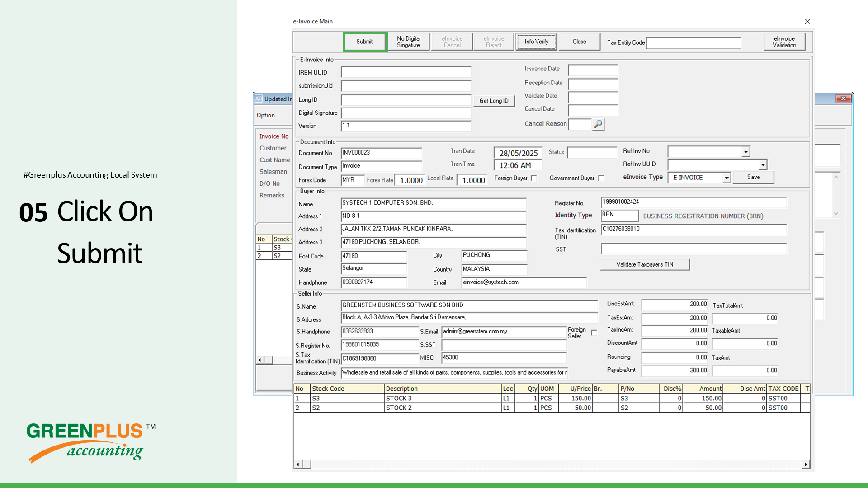Viewport: 868px width, 488px height.
Task: Click the Forex Code field MYR
Action: (x=353, y=180)
